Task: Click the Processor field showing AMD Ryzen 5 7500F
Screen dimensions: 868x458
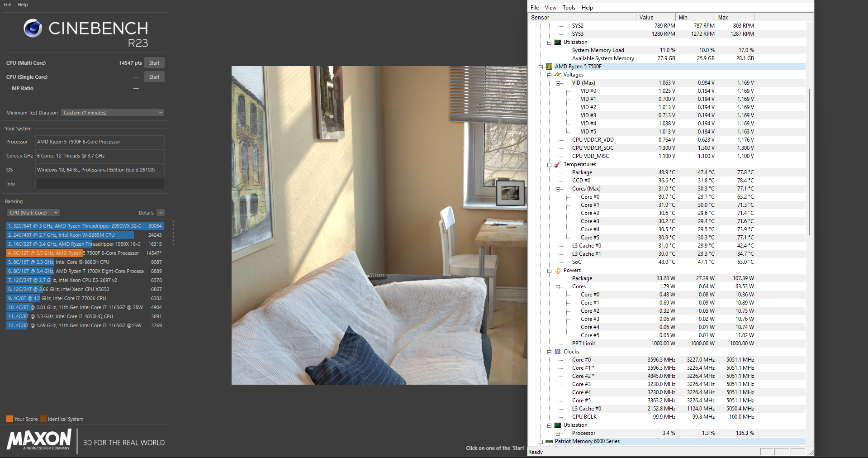Action: (x=100, y=142)
